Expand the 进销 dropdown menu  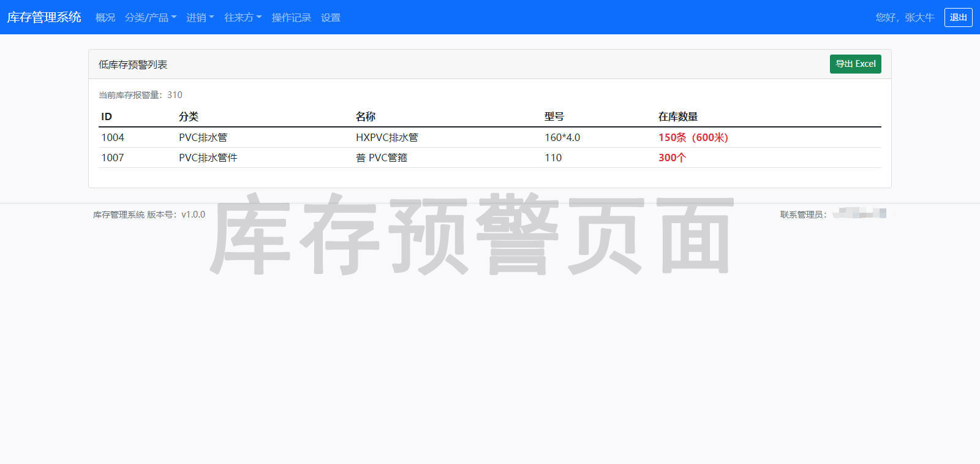click(x=200, y=18)
